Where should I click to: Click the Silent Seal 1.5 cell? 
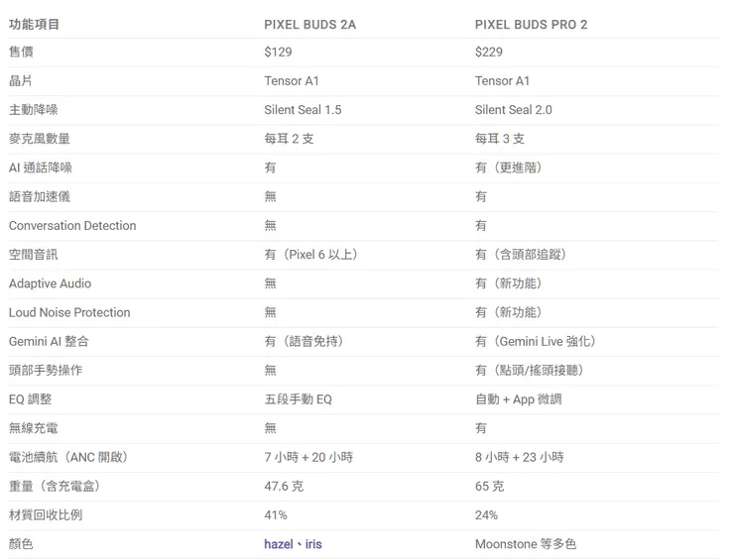pos(303,110)
